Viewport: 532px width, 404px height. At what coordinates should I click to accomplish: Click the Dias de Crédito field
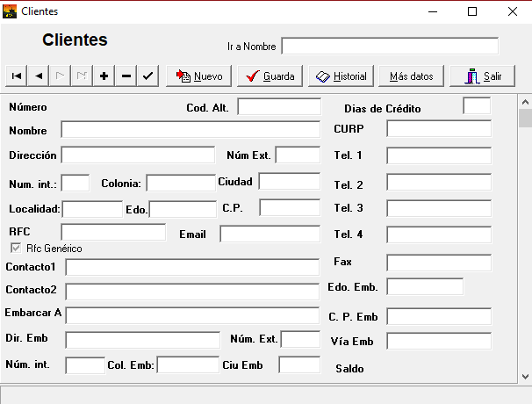click(477, 106)
